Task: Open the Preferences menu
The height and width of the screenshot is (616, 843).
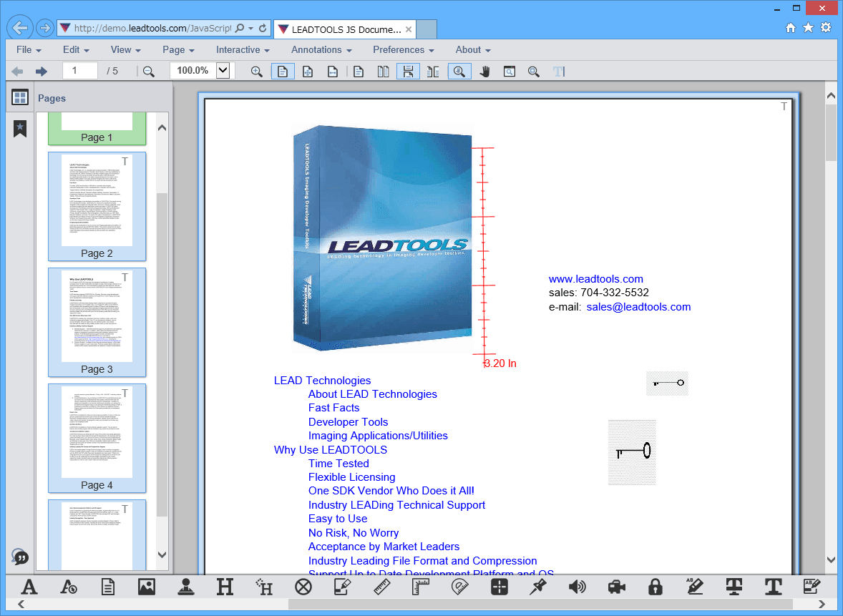Action: click(403, 49)
